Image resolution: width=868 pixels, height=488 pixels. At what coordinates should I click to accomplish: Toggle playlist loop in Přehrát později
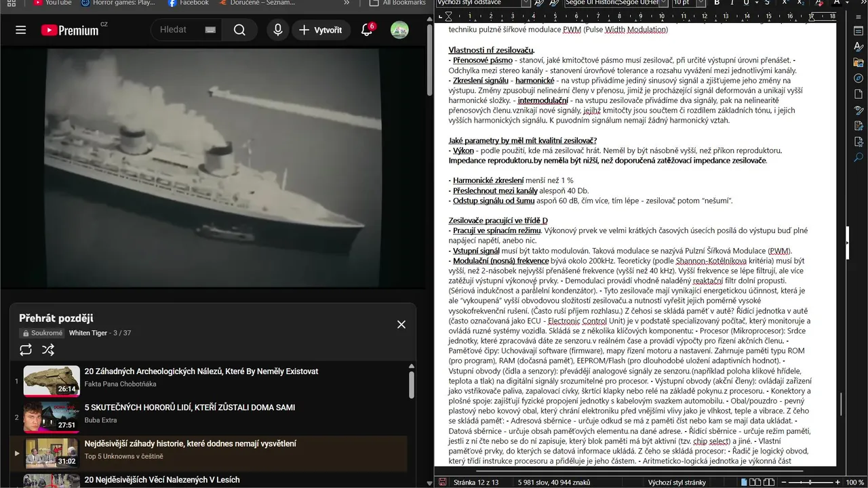(26, 350)
